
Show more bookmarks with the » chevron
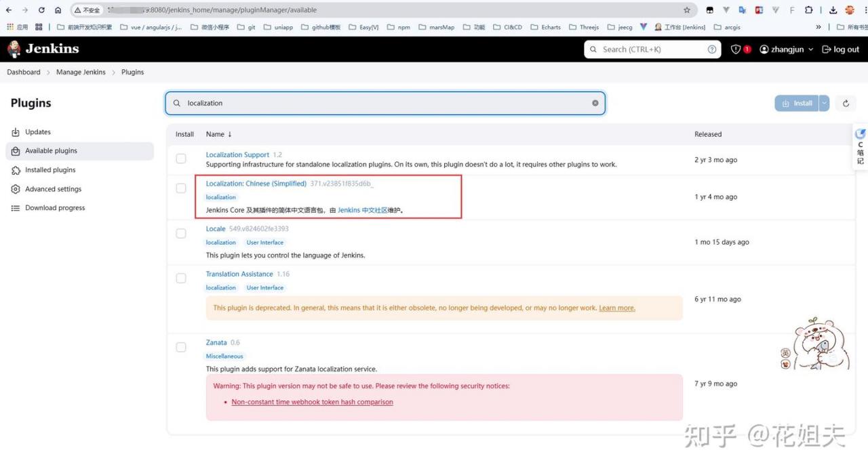[x=818, y=27]
